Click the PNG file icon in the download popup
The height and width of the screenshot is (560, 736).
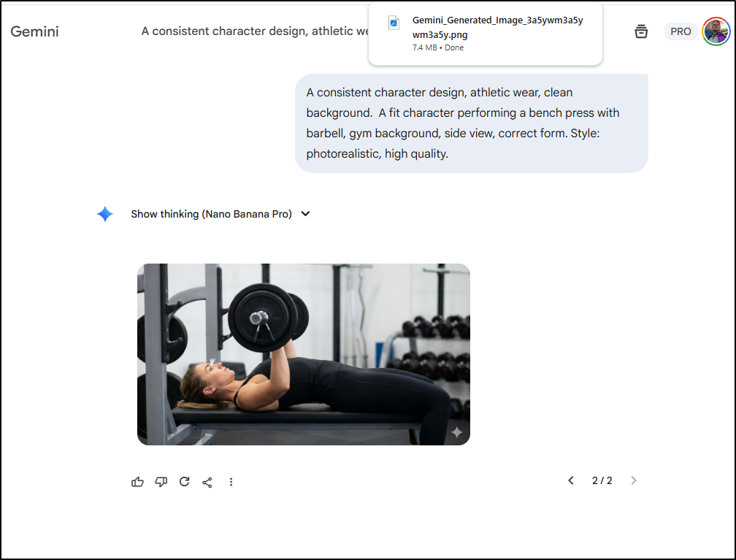394,23
